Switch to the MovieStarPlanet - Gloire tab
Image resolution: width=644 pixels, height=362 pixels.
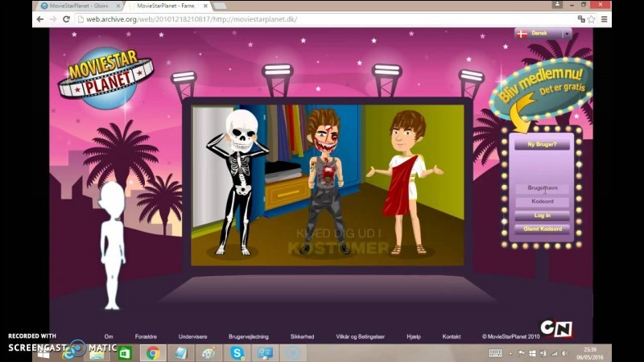[x=78, y=6]
